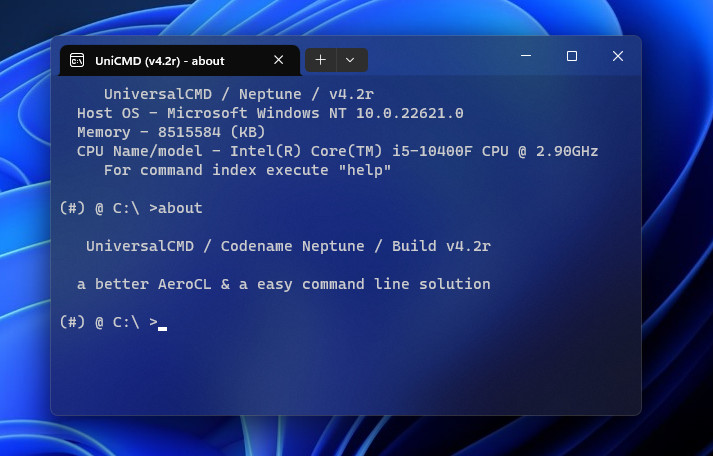Click "UniversalCMD / Codename Neptune / Build v4.2r" line
Screen dimensions: 713x456
(x=288, y=246)
